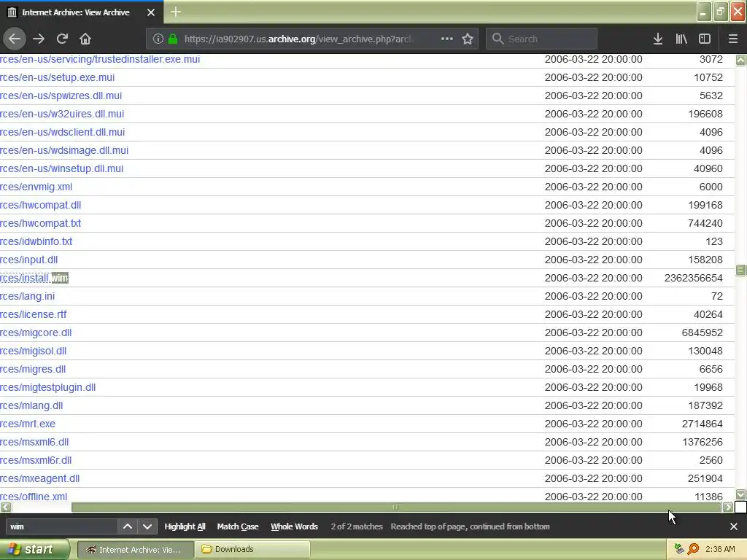Viewport: 747px width, 560px height.
Task: Switch to Downloads taskbar window
Action: 253,550
